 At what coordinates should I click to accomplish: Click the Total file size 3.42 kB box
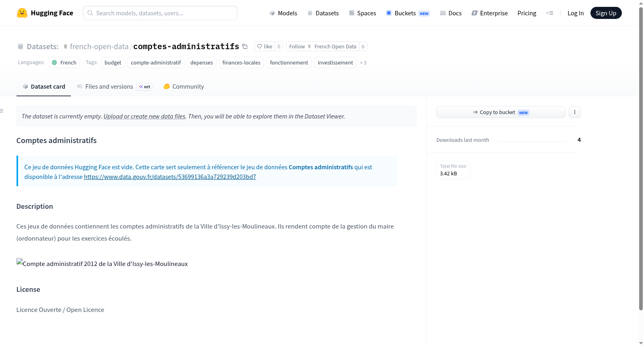click(454, 170)
